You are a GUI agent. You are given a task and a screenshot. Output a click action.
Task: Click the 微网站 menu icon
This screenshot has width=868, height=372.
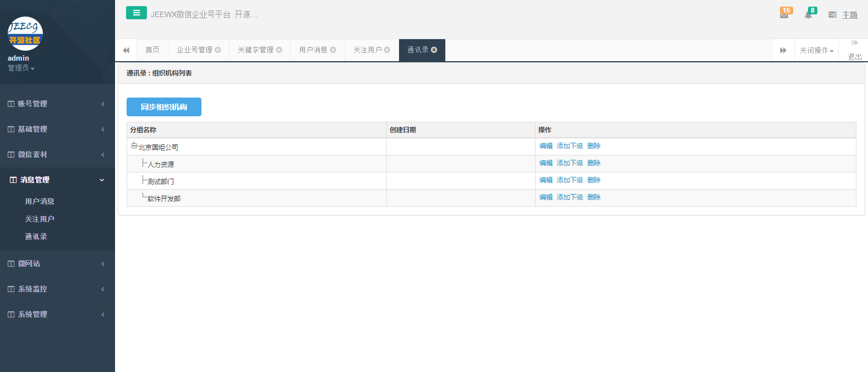click(x=11, y=263)
